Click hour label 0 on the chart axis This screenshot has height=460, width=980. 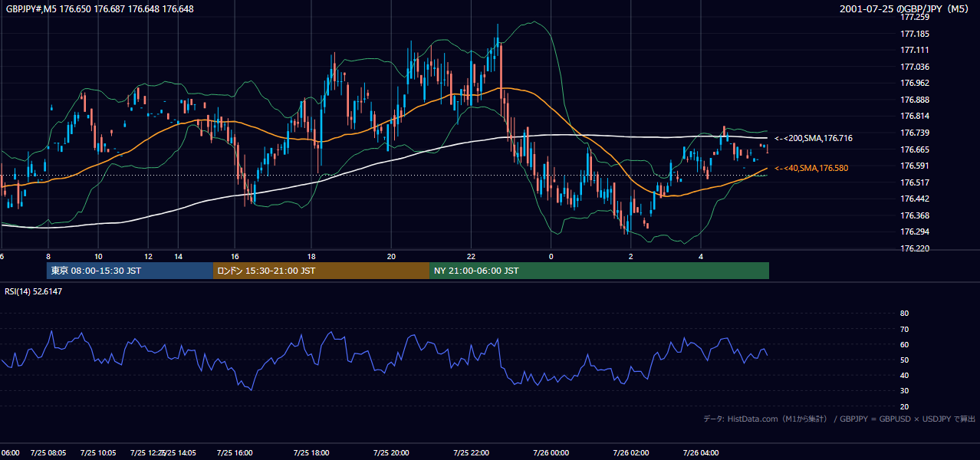click(551, 256)
